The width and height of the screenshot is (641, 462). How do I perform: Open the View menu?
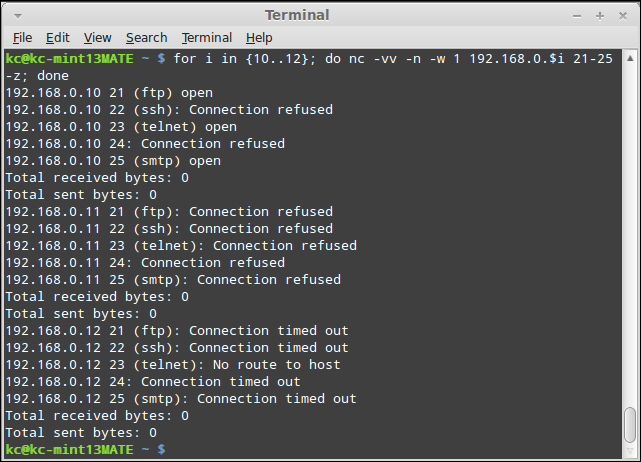[x=97, y=38]
